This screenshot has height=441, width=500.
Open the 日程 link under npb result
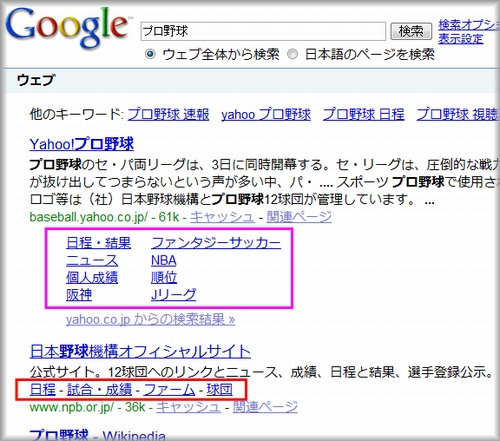(43, 389)
